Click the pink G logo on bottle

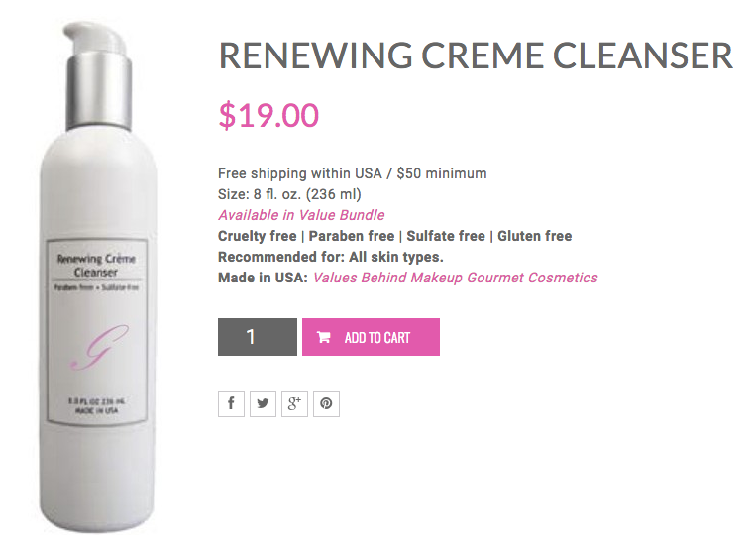[x=100, y=347]
